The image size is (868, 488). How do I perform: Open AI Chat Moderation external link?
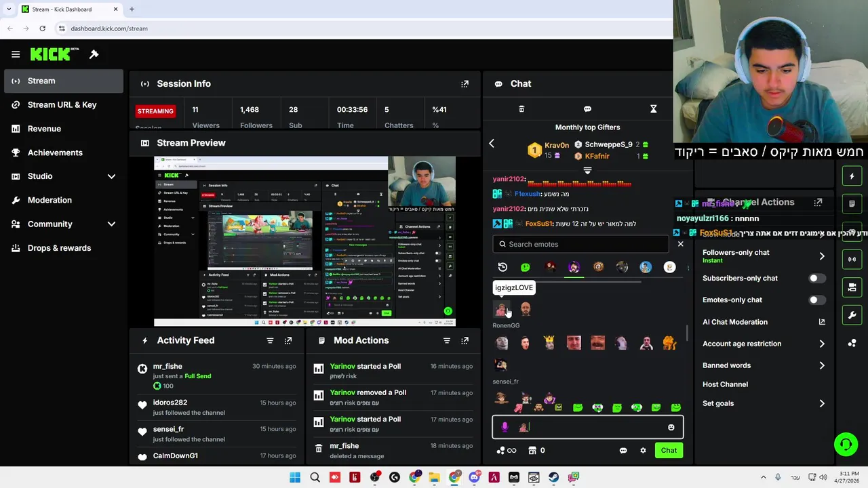point(821,322)
